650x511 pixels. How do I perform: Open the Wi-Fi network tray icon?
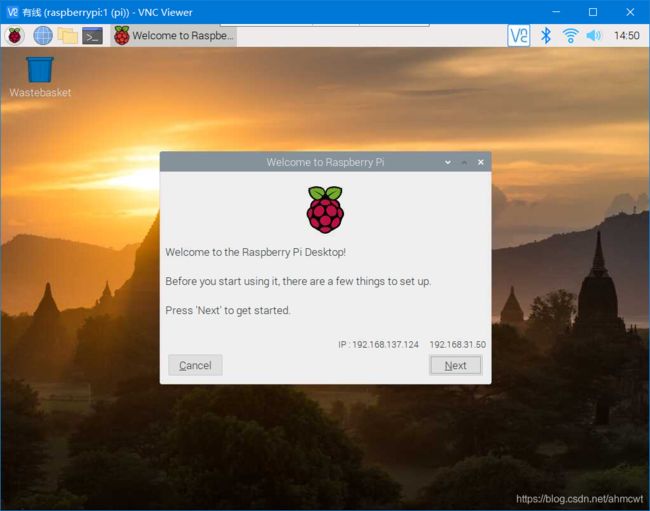(x=570, y=36)
